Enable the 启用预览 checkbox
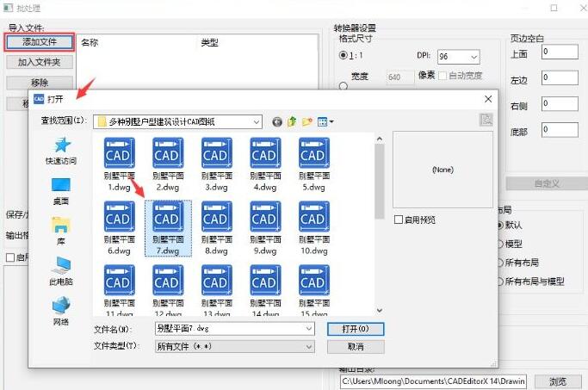Image resolution: width=588 pixels, height=390 pixels. 399,220
